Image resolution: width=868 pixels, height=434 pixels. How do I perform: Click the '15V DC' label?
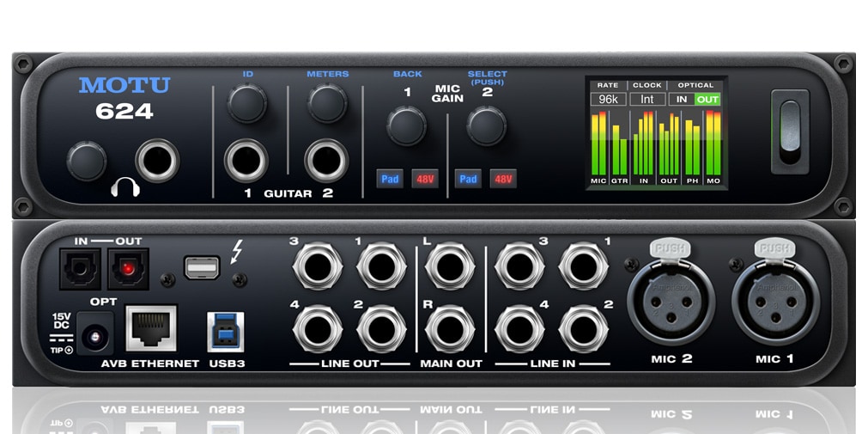pos(62,321)
